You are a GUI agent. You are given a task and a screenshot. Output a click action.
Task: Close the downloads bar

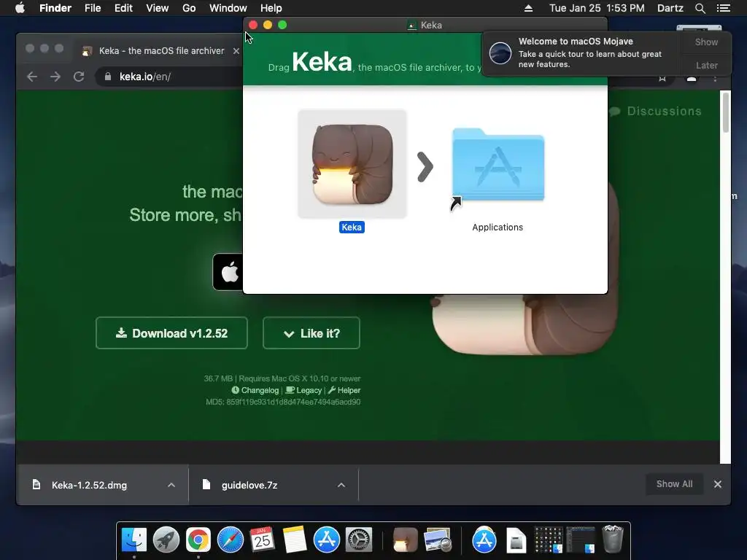[718, 484]
